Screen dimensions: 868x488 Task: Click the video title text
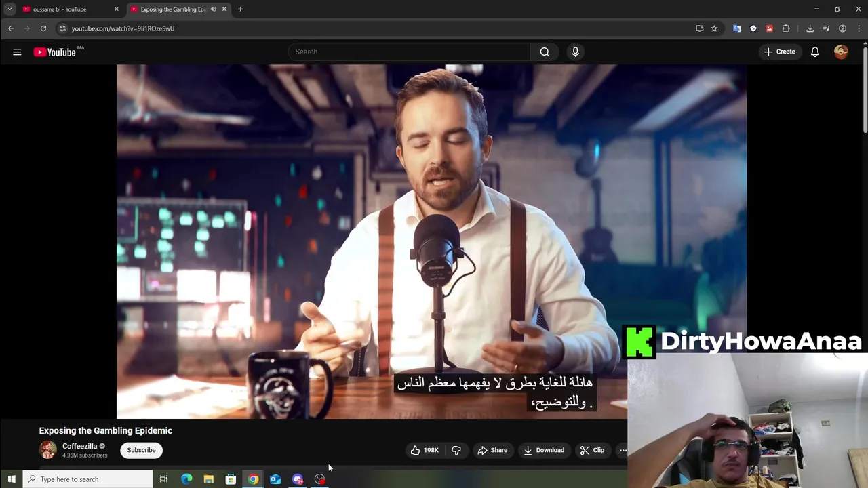106,430
